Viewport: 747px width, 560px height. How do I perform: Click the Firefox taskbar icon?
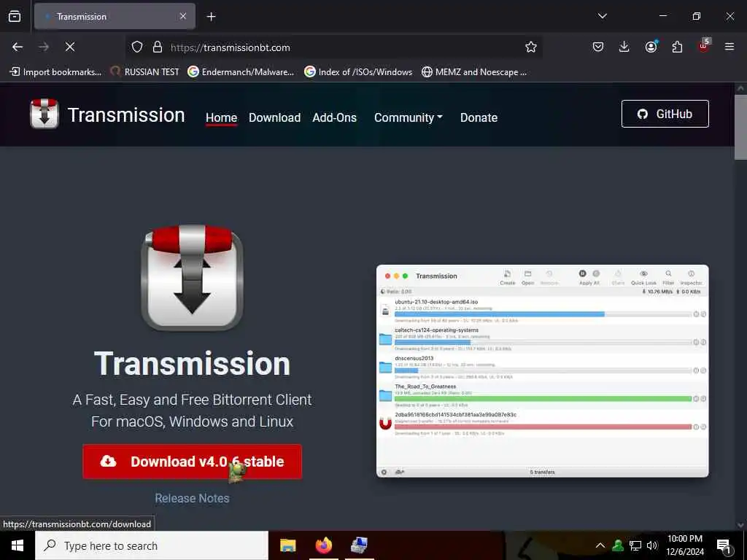323,545
